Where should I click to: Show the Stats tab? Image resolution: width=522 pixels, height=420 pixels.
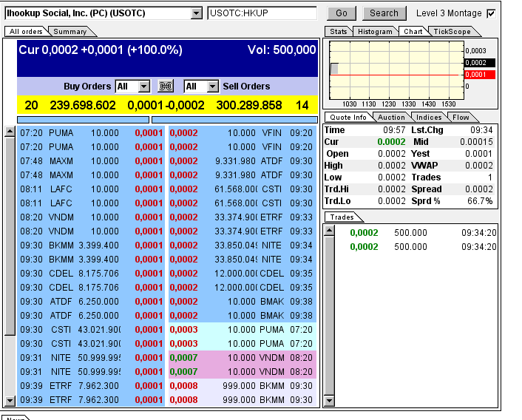[338, 31]
